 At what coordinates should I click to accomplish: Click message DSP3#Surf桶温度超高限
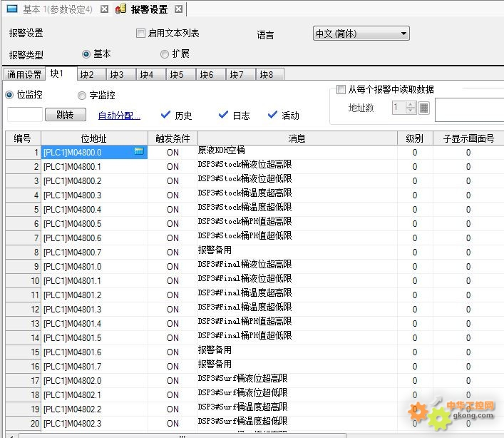tap(242, 407)
